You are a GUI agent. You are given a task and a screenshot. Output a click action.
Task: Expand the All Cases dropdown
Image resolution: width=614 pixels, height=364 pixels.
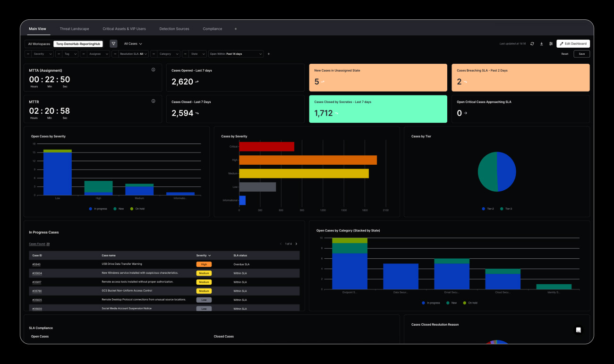pos(133,44)
